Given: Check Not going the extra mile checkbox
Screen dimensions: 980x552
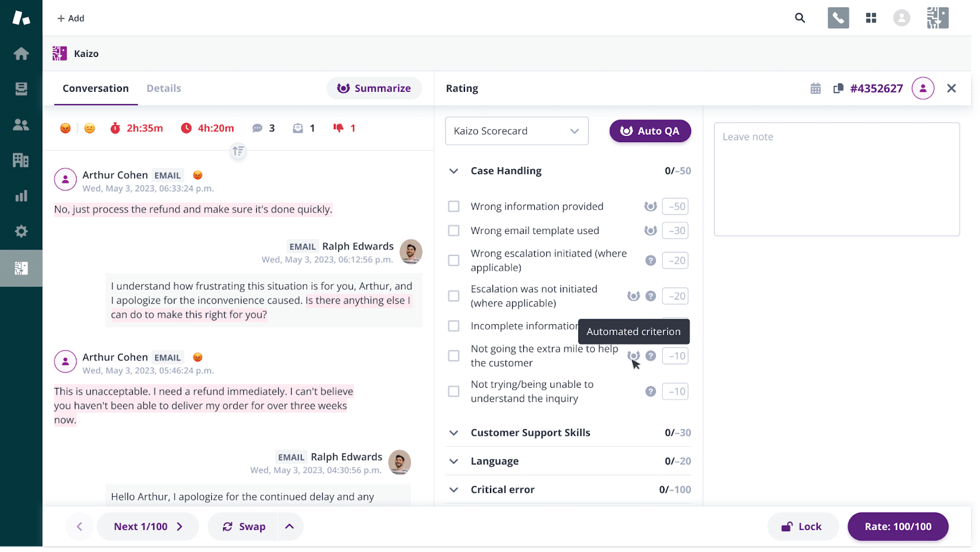Looking at the screenshot, I should [x=454, y=356].
